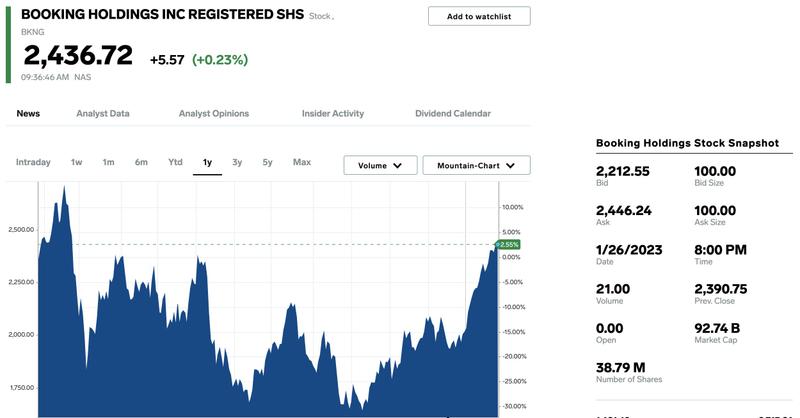800x418 pixels.
Task: Click the -30.00% percent axis label
Action: (x=513, y=406)
